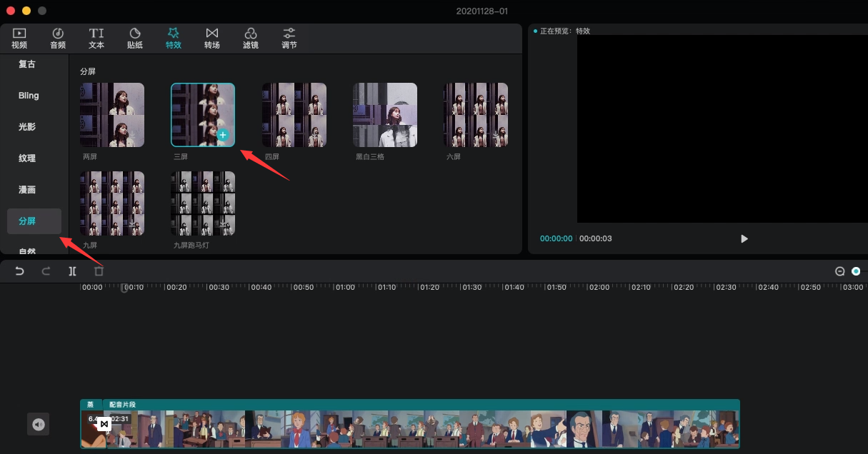Zoom out the timeline with the minus icon
The image size is (868, 454).
(840, 271)
